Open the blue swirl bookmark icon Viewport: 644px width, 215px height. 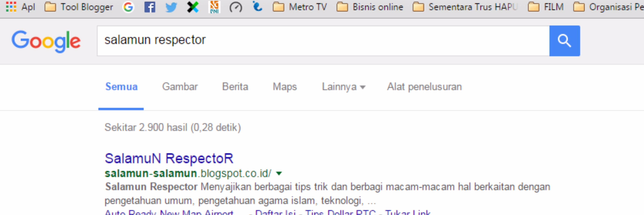point(257,6)
